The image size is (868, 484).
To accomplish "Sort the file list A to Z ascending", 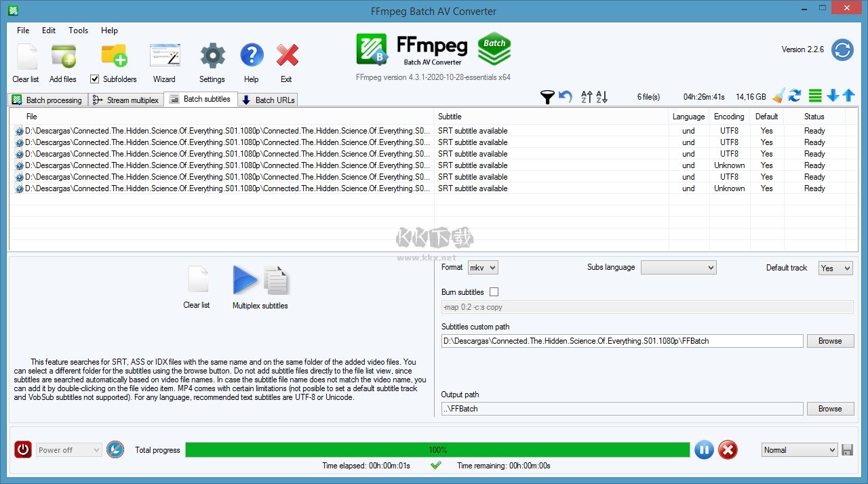I will point(587,97).
